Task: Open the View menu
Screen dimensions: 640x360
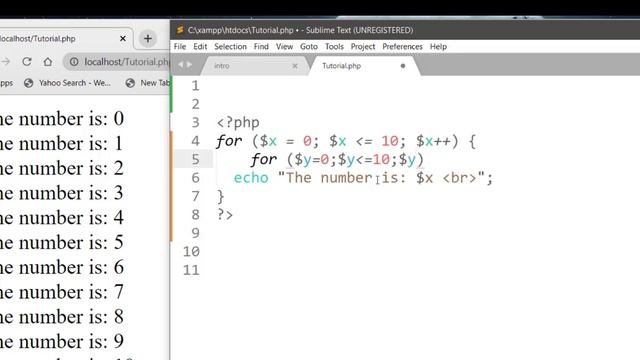Action: pos(284,47)
